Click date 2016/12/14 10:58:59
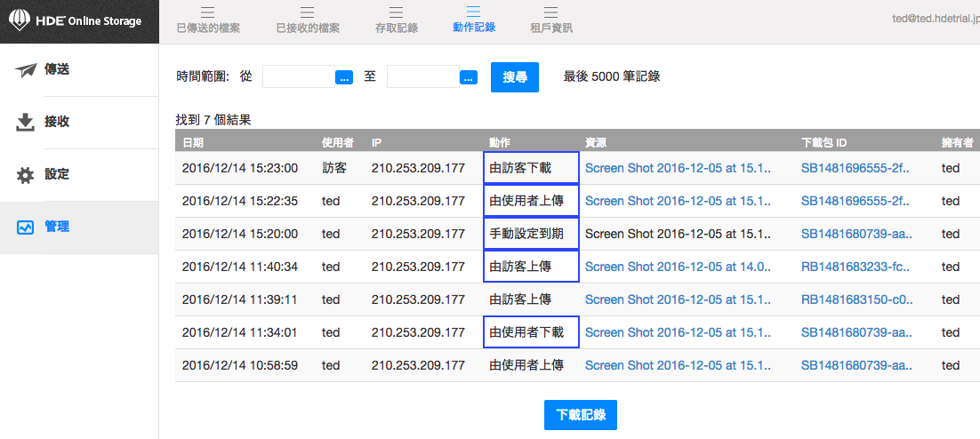Image resolution: width=980 pixels, height=439 pixels. pos(240,365)
